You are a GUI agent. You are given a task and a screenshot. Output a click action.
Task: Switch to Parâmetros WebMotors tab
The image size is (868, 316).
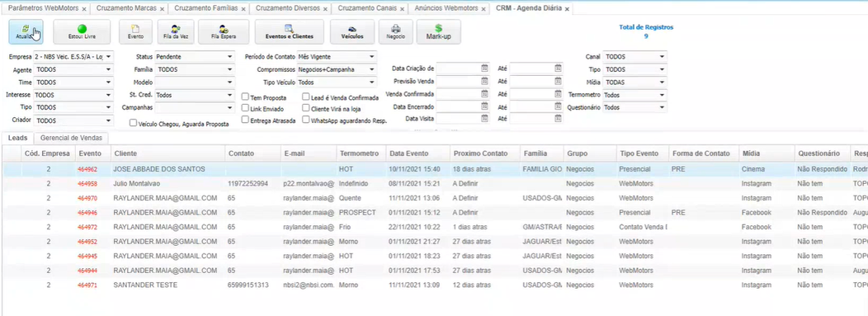pos(43,9)
